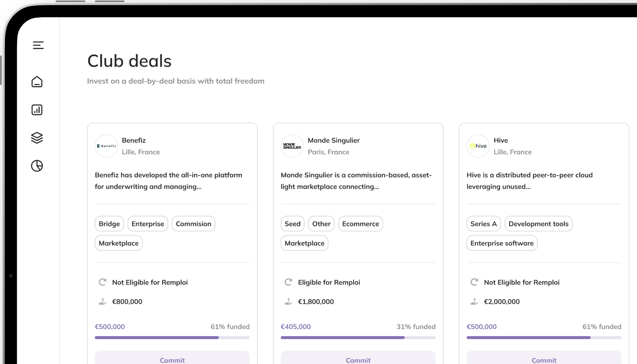Open the Monde Singulier deal title
The width and height of the screenshot is (637, 364).
[x=334, y=140]
